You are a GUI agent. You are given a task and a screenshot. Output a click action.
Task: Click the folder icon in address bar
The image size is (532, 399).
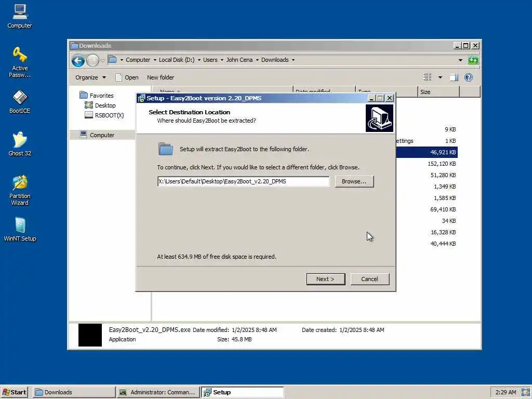112,60
